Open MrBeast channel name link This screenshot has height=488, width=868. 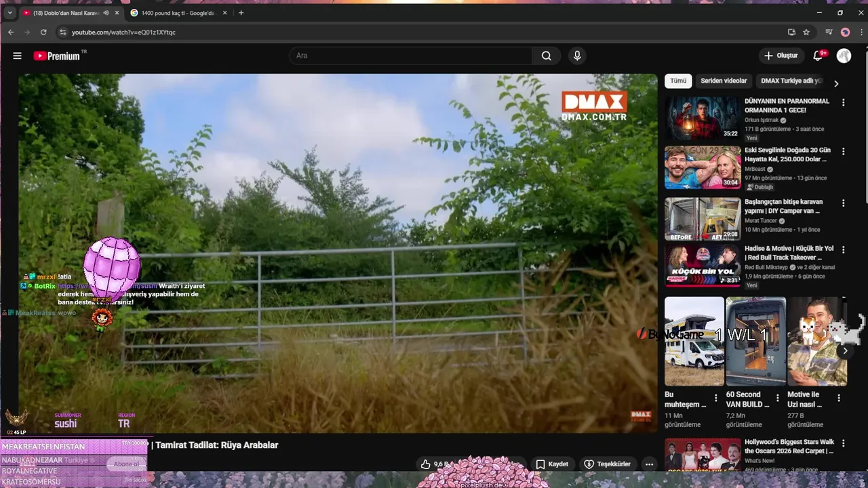(755, 169)
